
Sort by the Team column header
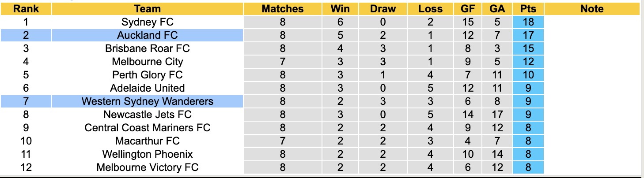[x=148, y=9]
